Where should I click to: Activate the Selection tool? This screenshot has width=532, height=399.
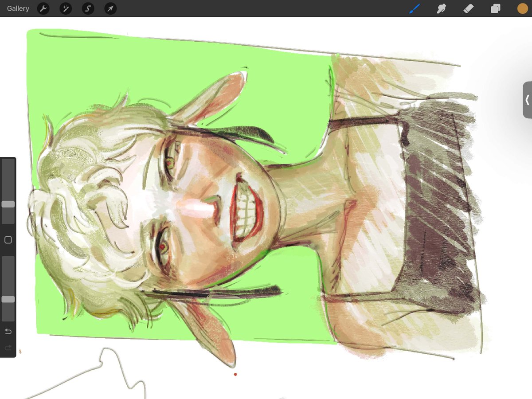pyautogui.click(x=88, y=8)
